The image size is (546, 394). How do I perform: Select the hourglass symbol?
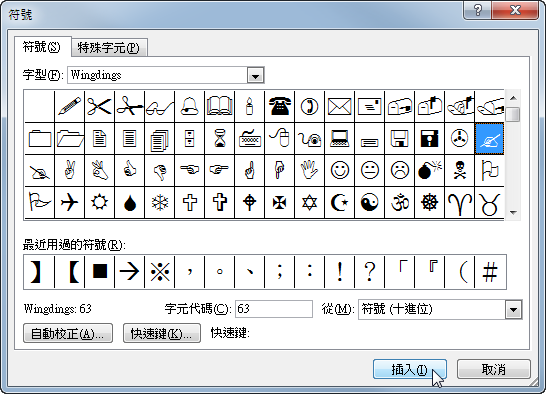(x=219, y=138)
